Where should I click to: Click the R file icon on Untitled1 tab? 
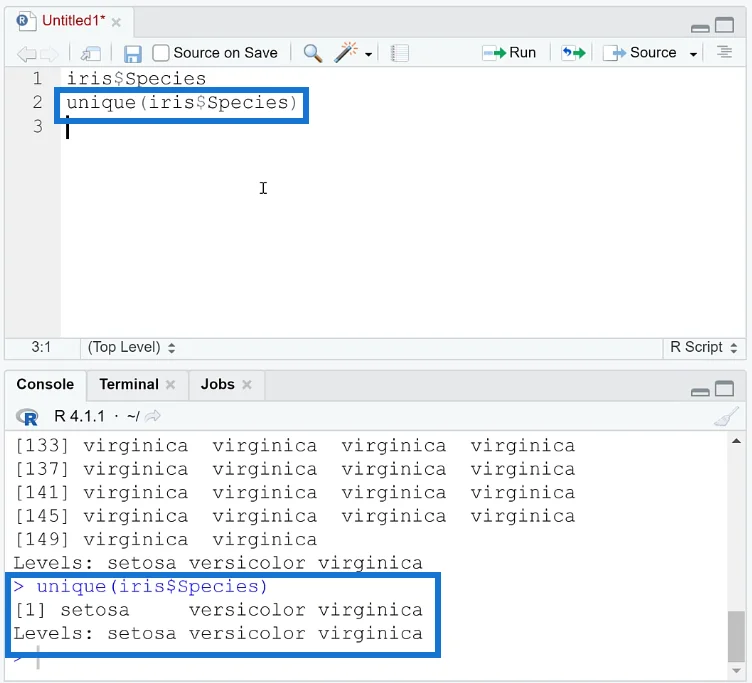25,21
